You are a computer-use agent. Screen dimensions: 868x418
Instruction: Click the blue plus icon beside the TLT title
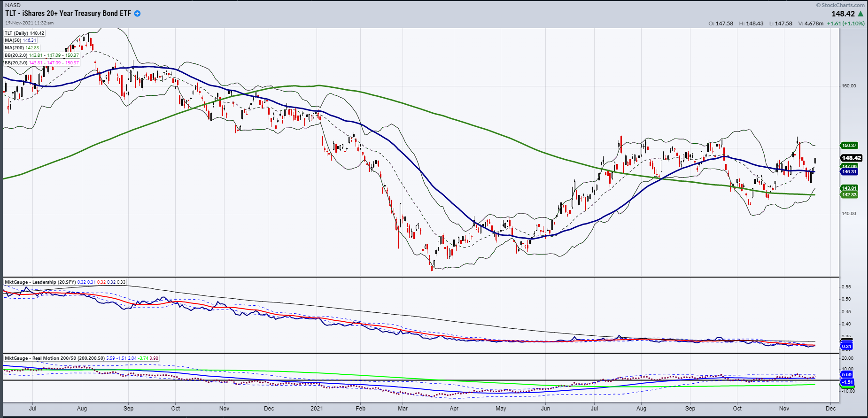137,14
